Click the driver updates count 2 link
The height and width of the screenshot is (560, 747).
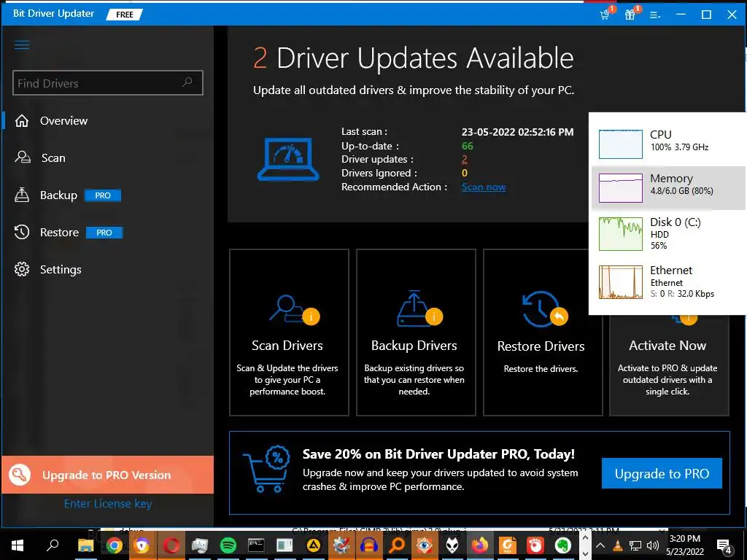[x=465, y=159]
